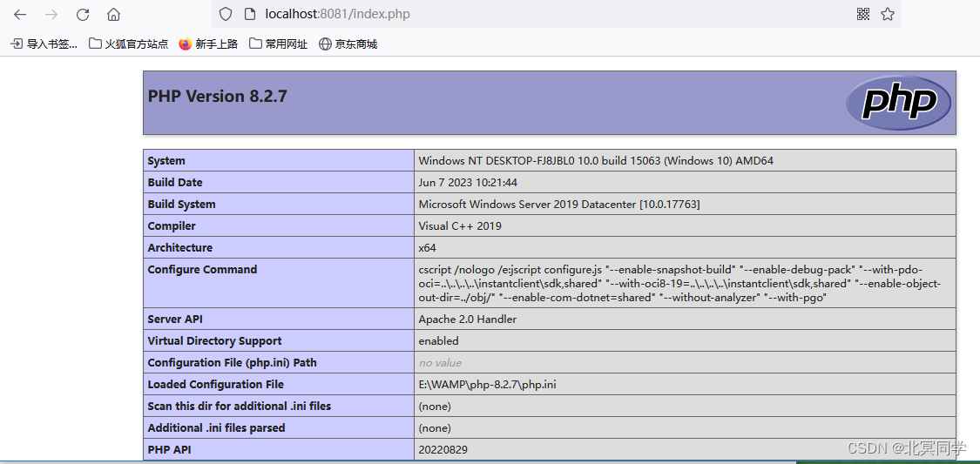Click '(none)' in the 'Additional .ini files parsed' row
The image size is (980, 464).
435,427
